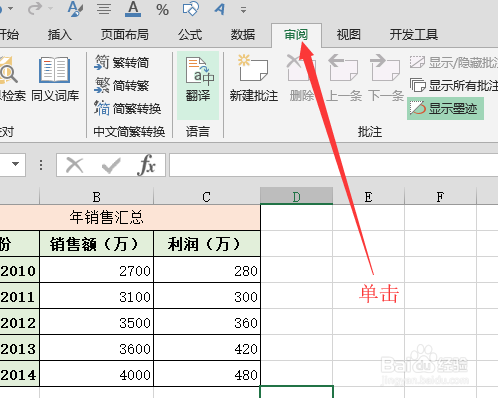Image resolution: width=498 pixels, height=398 pixels.
Task: Click the fx insert function icon
Action: 146,165
